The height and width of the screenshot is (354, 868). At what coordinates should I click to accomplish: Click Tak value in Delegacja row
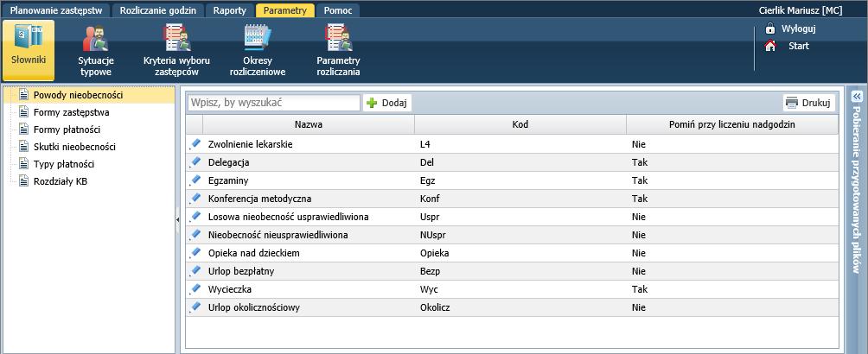tap(640, 162)
